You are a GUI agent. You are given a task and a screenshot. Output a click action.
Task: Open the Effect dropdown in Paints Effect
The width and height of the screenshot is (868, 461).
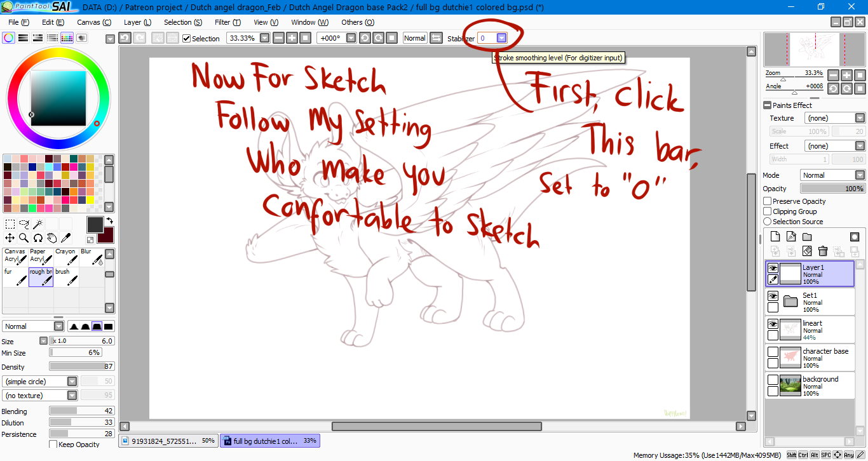[860, 146]
